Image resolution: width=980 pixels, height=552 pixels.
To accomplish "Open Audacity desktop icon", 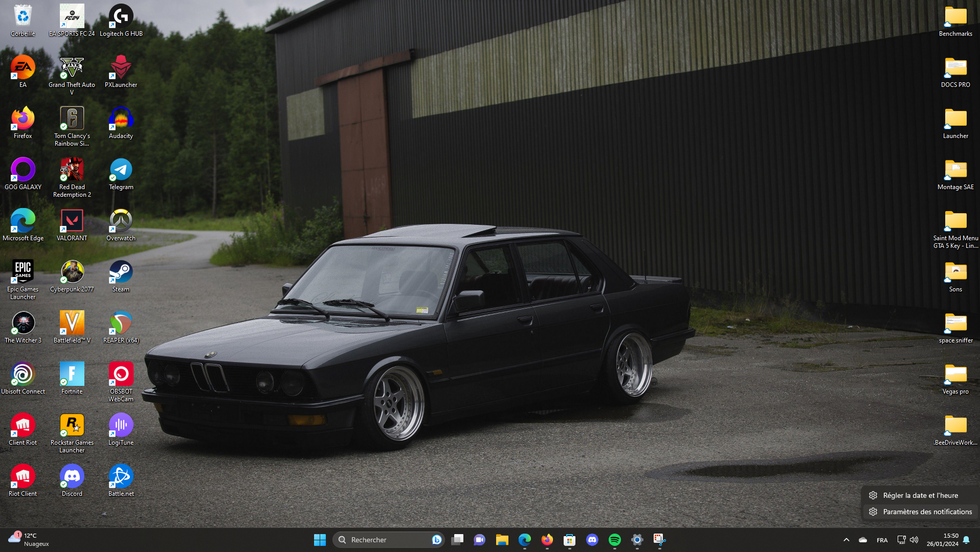I will (x=121, y=123).
